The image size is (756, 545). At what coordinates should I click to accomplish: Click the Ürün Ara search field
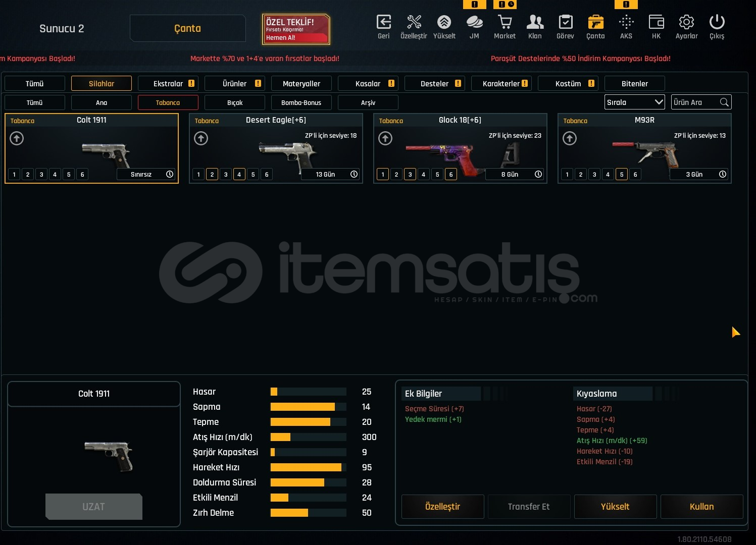point(695,102)
